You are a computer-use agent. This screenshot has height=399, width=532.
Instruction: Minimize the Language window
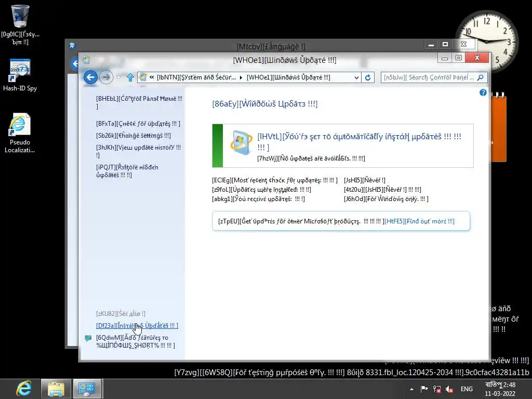pyautogui.click(x=431, y=45)
